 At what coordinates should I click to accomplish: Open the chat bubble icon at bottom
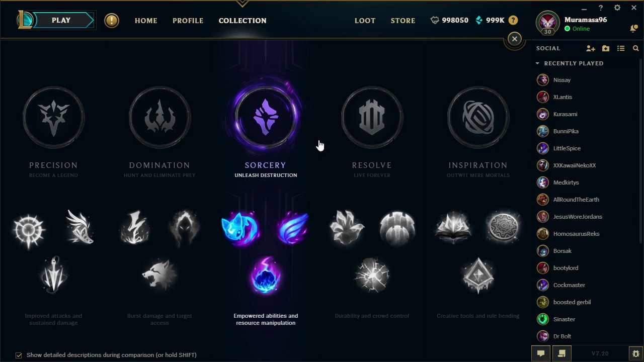541,353
